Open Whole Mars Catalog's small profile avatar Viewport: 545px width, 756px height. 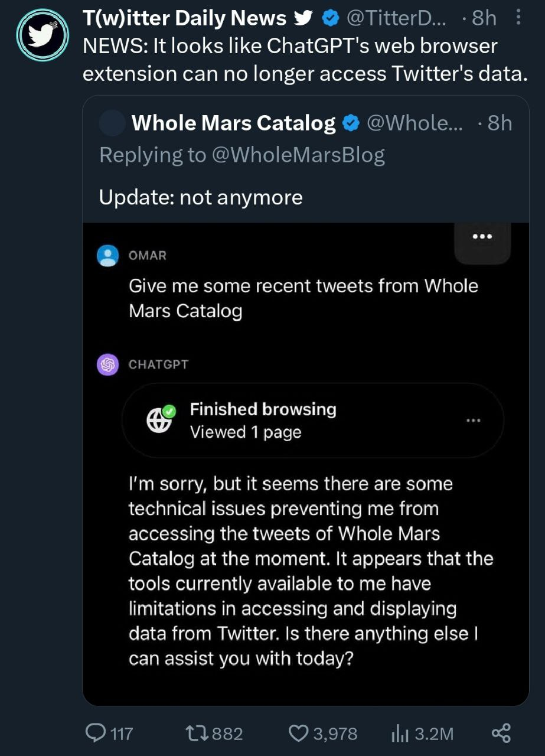click(x=112, y=123)
